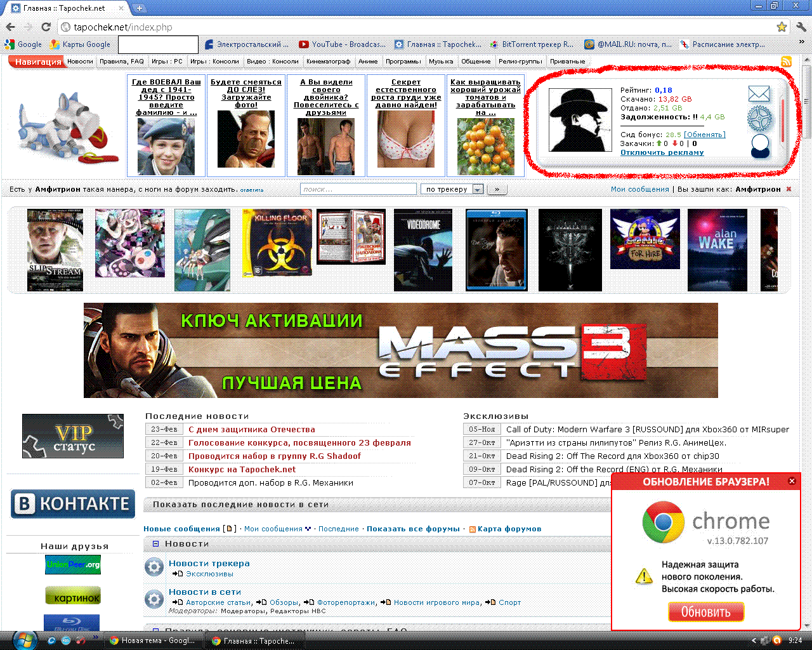Image resolution: width=812 pixels, height=650 pixels.
Task: Open Кинематограф menu item
Action: click(x=328, y=62)
